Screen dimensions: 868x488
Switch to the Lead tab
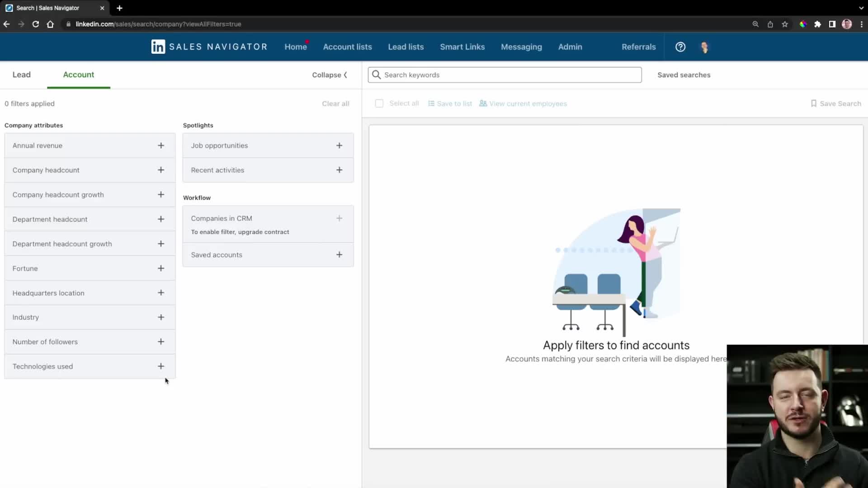click(x=21, y=75)
